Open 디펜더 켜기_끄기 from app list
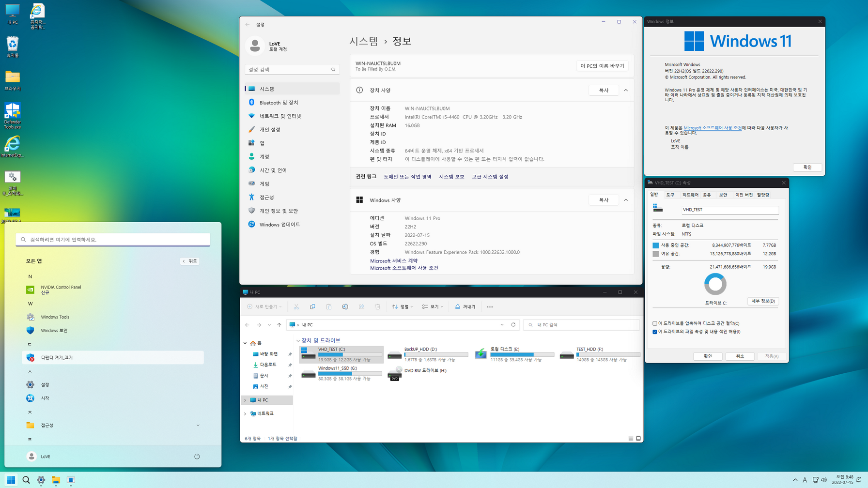Screen dimensions: 868x488 click(113, 357)
